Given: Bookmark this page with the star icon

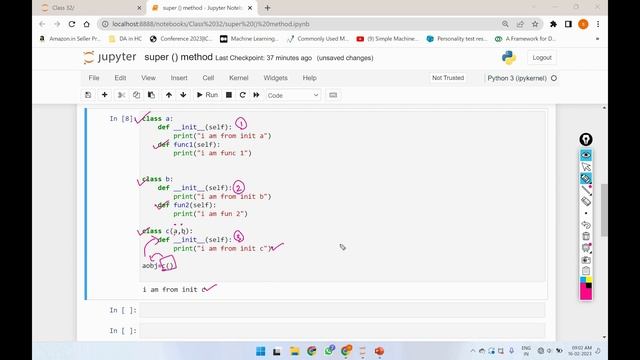Looking at the screenshot, I should pyautogui.click(x=535, y=24).
